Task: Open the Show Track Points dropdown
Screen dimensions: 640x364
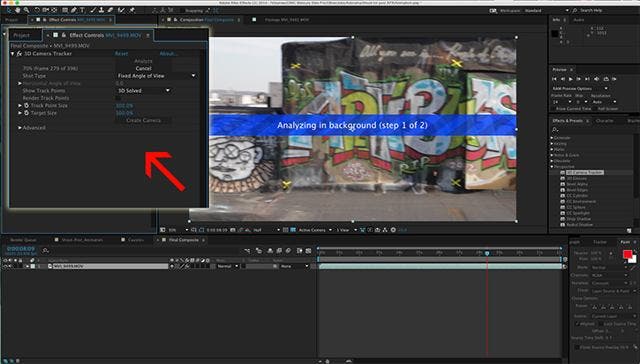Action: [144, 91]
